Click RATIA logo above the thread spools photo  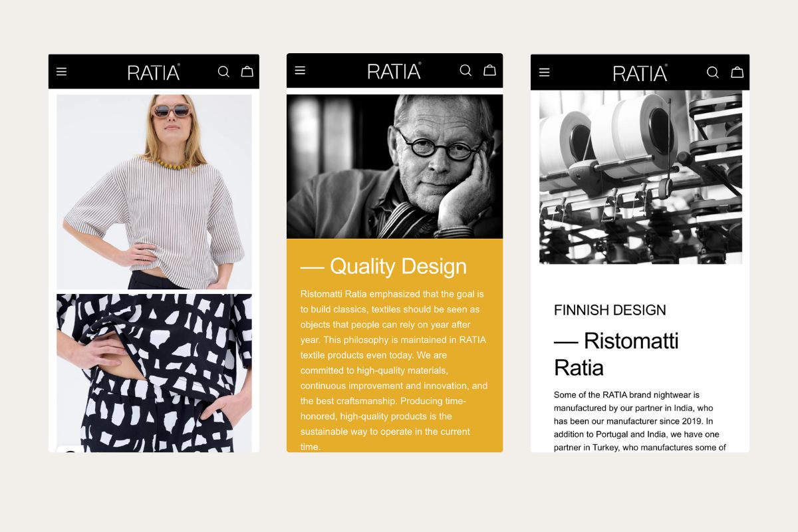pyautogui.click(x=640, y=72)
